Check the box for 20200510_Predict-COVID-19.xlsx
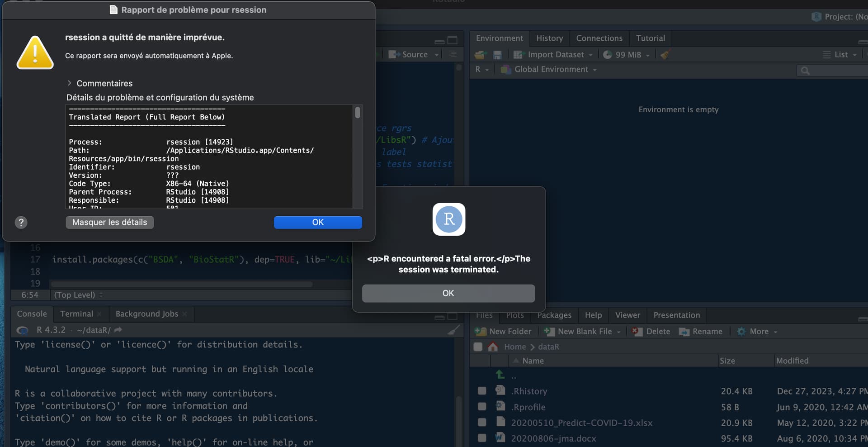Viewport: 868px width, 447px height. 482,423
